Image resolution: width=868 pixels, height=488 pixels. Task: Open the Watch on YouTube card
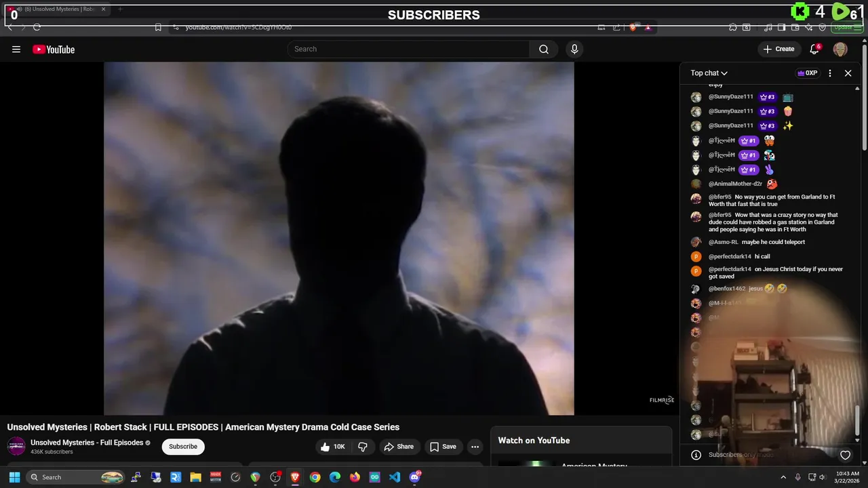pyautogui.click(x=581, y=447)
